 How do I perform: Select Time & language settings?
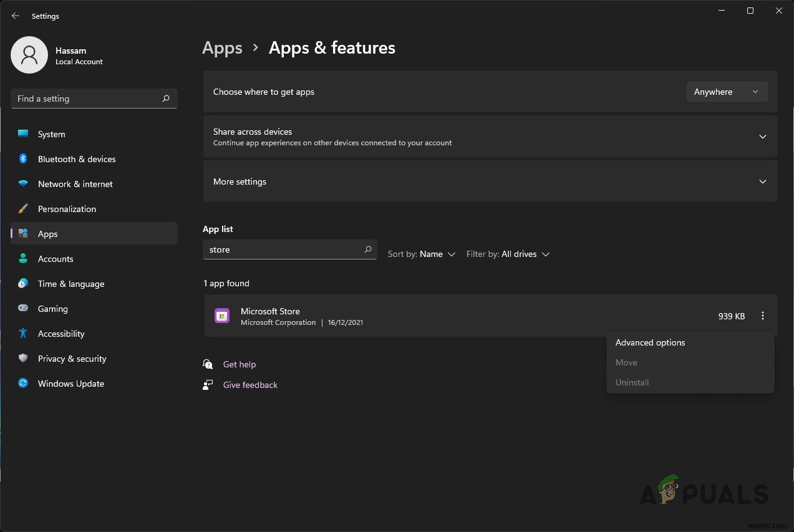70,283
